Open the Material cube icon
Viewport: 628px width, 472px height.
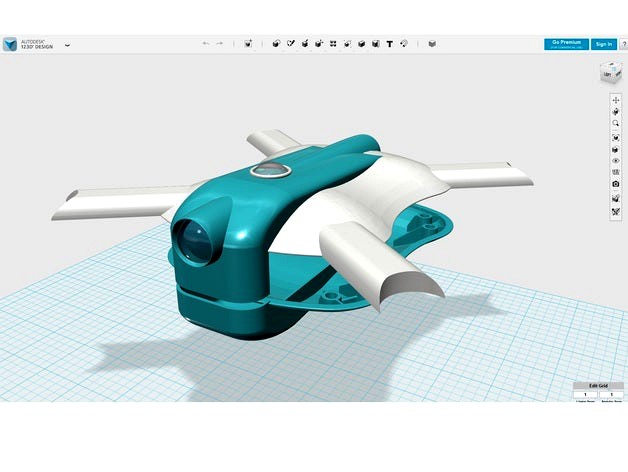432,44
